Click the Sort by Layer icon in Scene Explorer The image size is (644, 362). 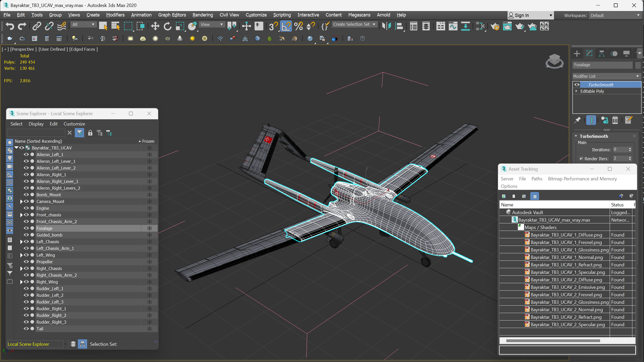pos(73,344)
